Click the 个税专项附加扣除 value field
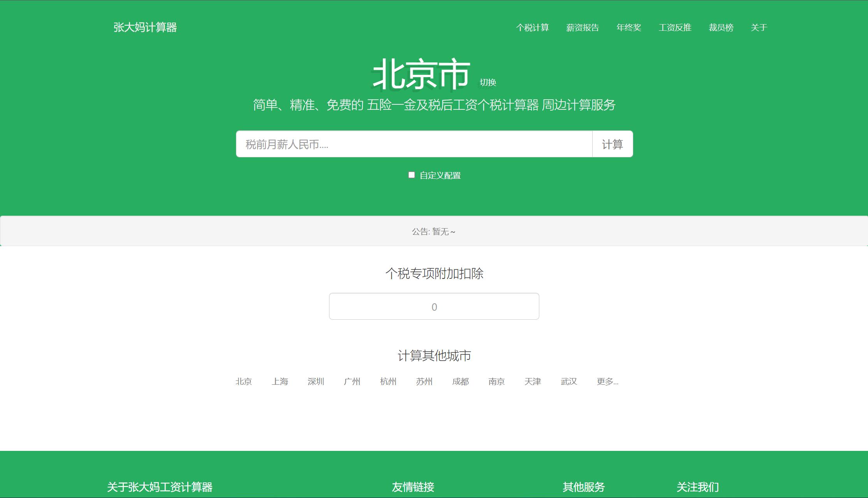The width and height of the screenshot is (868, 498). click(x=434, y=306)
